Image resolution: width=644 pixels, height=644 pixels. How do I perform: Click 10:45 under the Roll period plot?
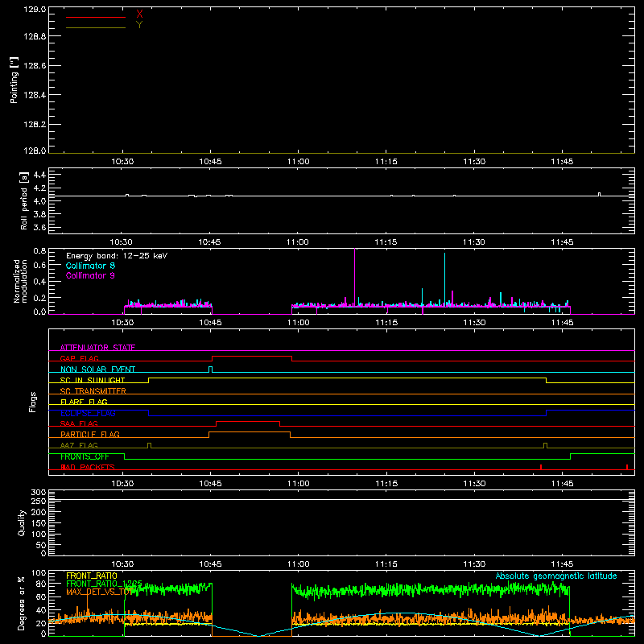[x=210, y=242]
